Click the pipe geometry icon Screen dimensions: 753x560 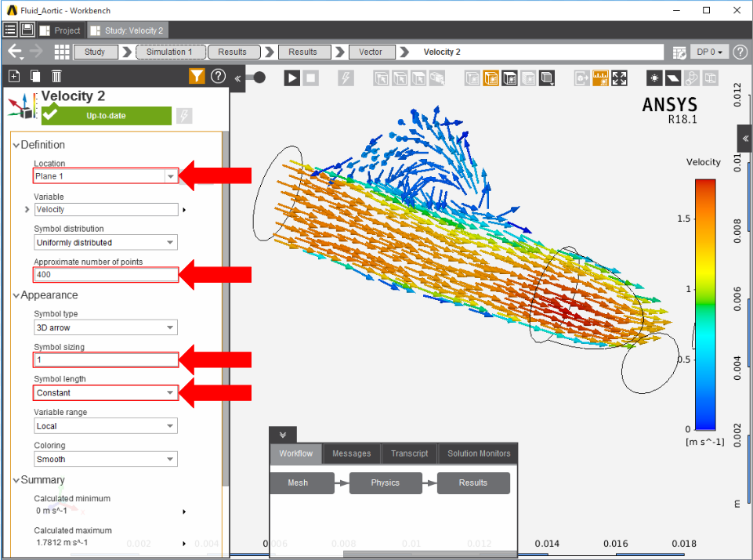click(x=692, y=78)
